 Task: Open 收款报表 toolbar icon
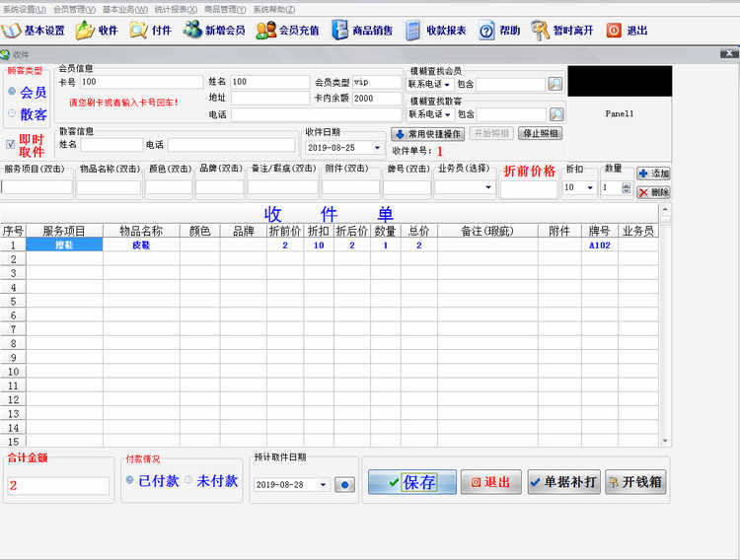[435, 31]
